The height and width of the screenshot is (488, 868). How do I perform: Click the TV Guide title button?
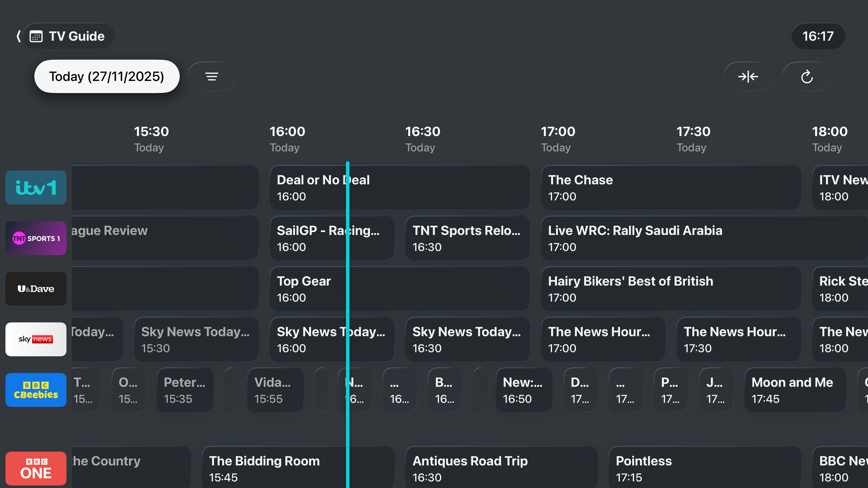point(69,36)
